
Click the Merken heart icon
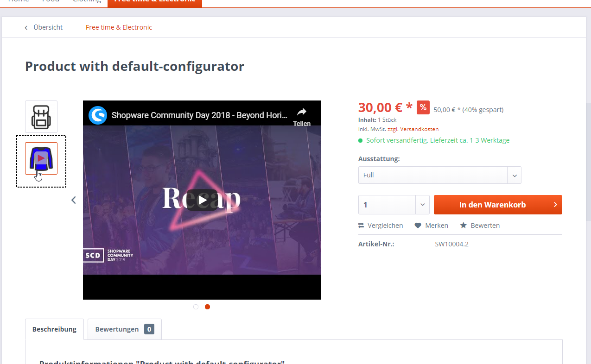pos(418,226)
